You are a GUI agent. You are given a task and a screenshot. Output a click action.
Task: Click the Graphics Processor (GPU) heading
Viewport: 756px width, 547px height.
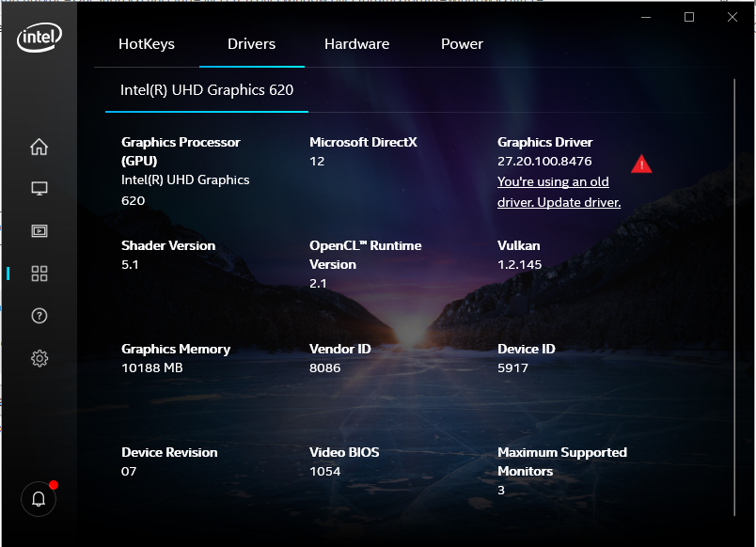(181, 151)
